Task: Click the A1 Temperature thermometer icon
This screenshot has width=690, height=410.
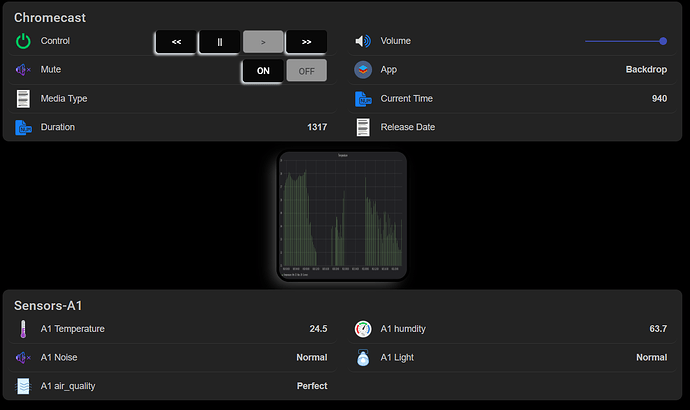Action: [23, 329]
